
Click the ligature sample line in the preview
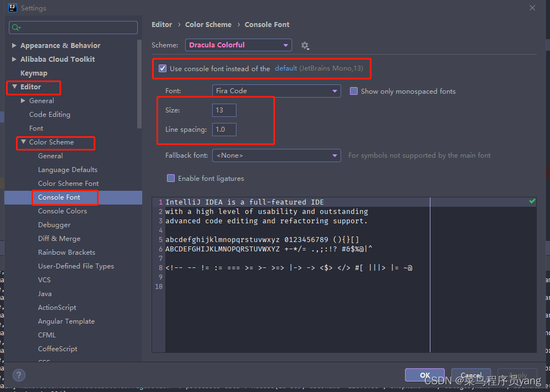click(x=289, y=268)
